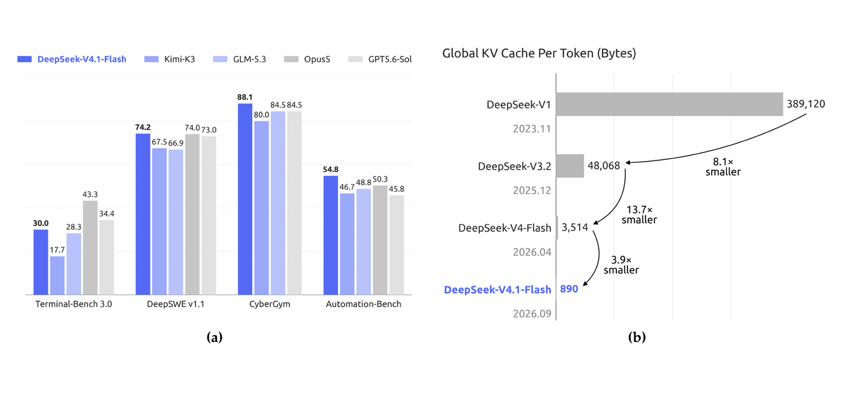
Task: Click the 34.4 bar value
Action: [x=107, y=214]
